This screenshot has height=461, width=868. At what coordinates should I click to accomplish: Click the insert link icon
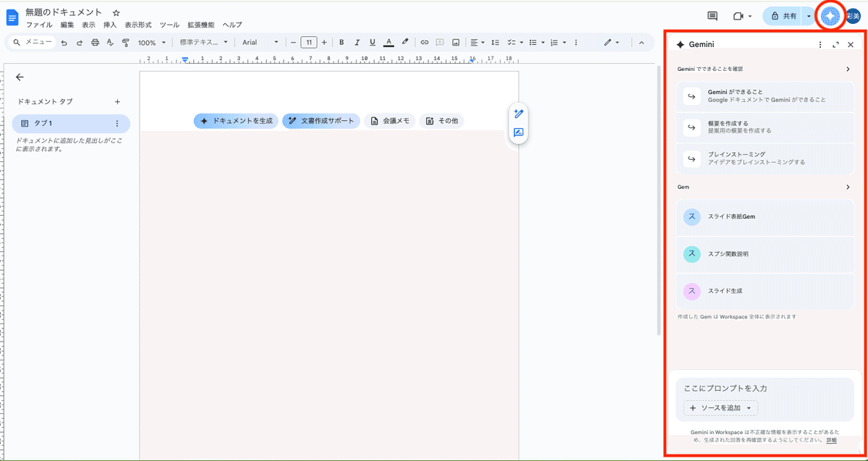click(425, 43)
